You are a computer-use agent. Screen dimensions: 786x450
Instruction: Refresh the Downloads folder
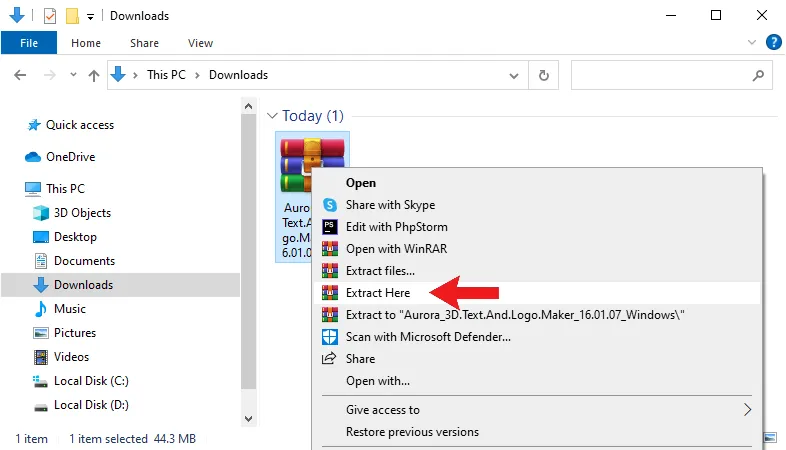click(x=543, y=76)
